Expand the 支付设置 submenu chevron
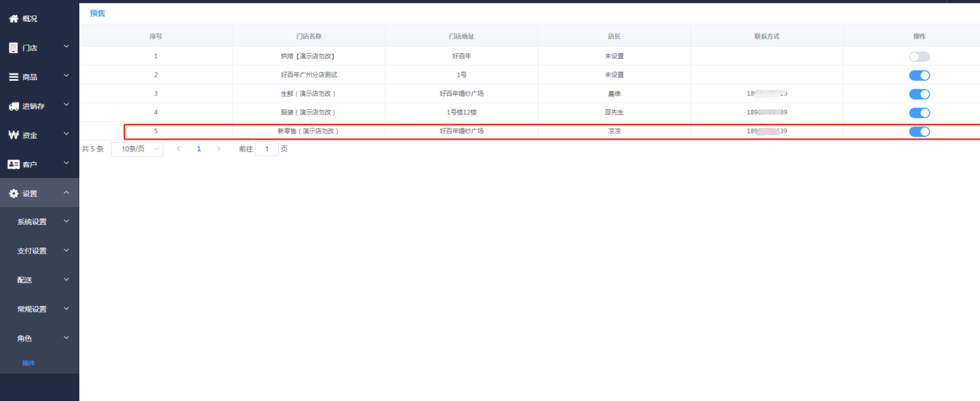The height and width of the screenshot is (401, 980). (x=67, y=250)
